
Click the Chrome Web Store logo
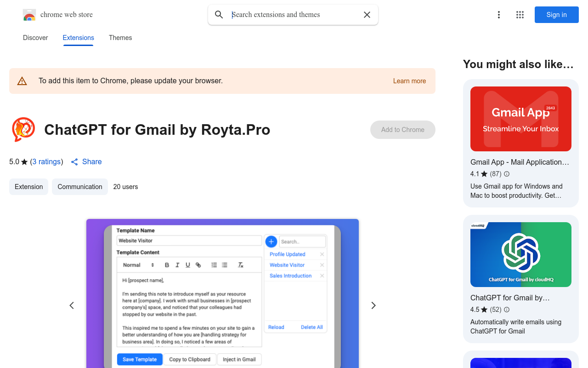29,15
